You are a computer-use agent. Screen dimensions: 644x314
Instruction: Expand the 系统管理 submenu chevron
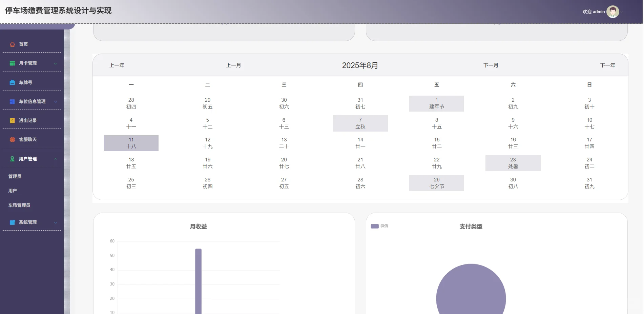(56, 222)
